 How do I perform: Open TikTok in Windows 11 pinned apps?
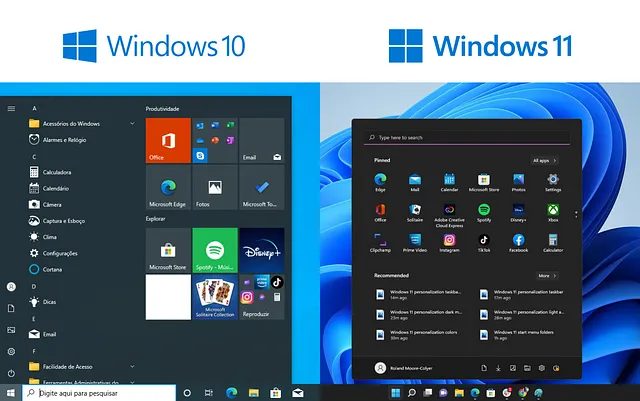point(484,243)
